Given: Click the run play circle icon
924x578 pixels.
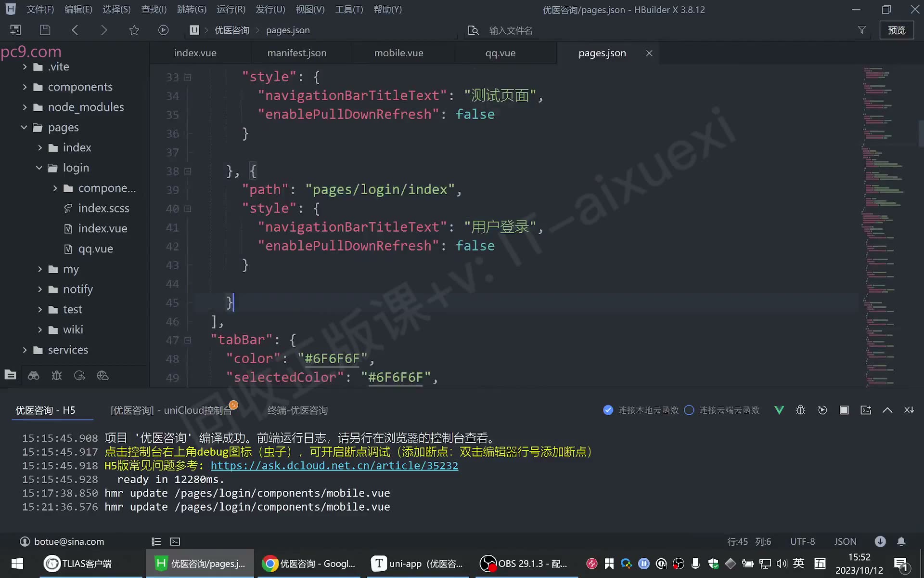Looking at the screenshot, I should click(164, 30).
